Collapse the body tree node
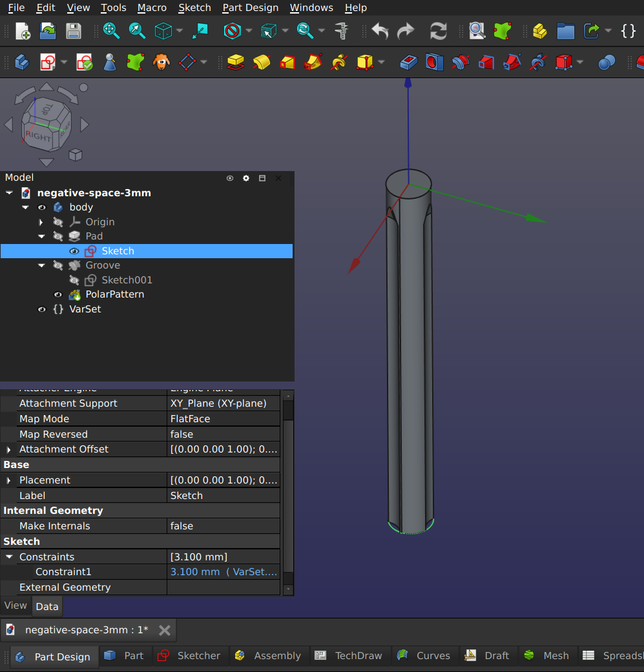This screenshot has width=644, height=672. point(25,207)
